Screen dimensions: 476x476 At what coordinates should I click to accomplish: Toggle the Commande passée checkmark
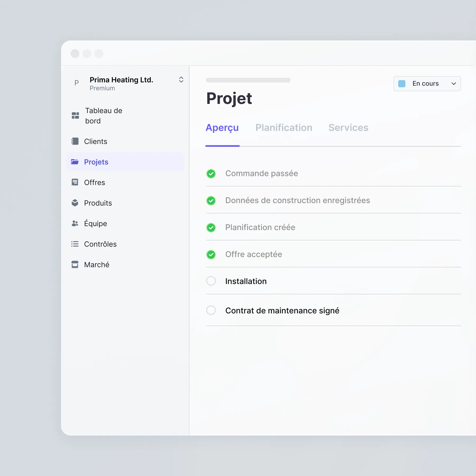[x=211, y=174]
